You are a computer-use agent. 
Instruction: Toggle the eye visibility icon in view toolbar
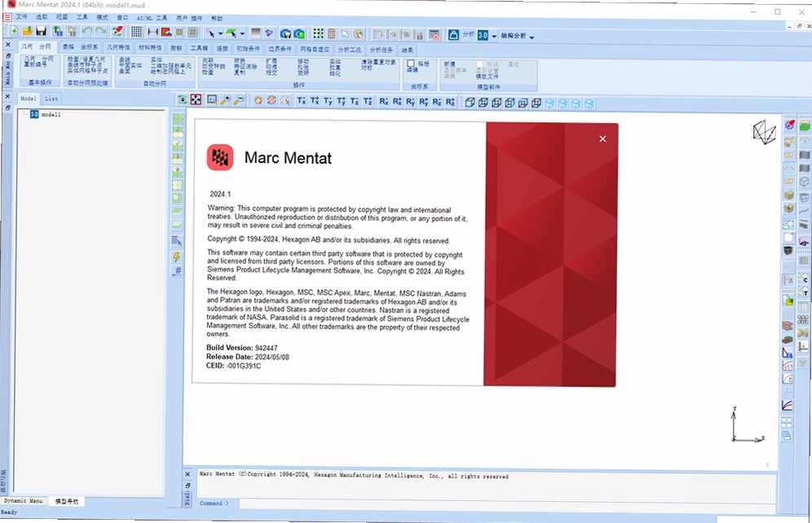pos(183,99)
